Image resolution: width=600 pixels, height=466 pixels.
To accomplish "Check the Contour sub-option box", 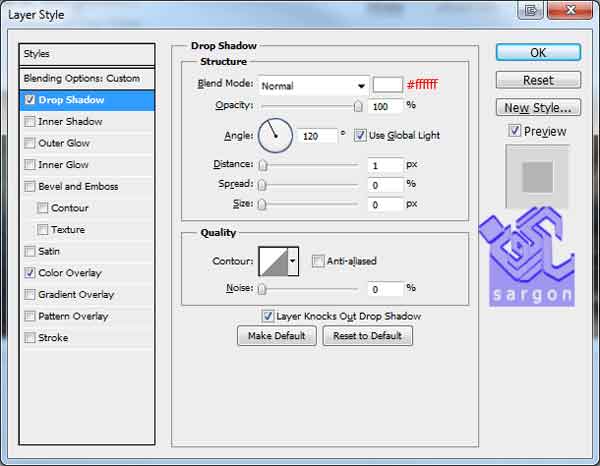I will pos(42,208).
